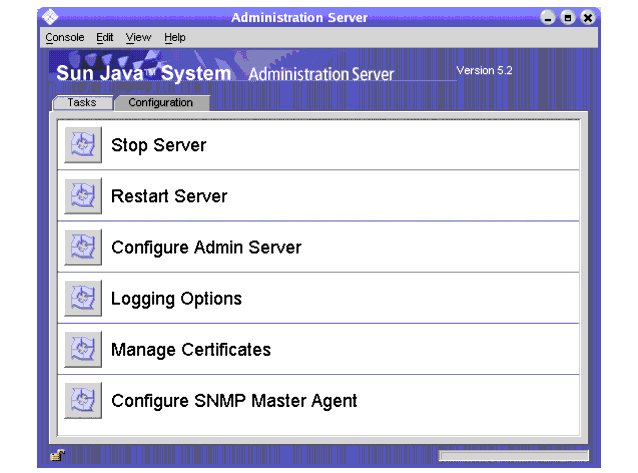Switch to the Tasks tab
Image resolution: width=638 pixels, height=473 pixels.
(82, 103)
